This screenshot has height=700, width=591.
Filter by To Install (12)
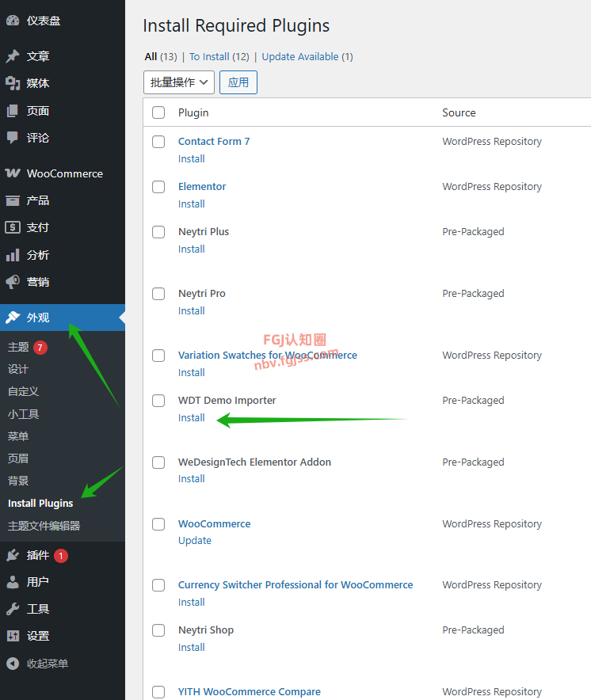[219, 57]
